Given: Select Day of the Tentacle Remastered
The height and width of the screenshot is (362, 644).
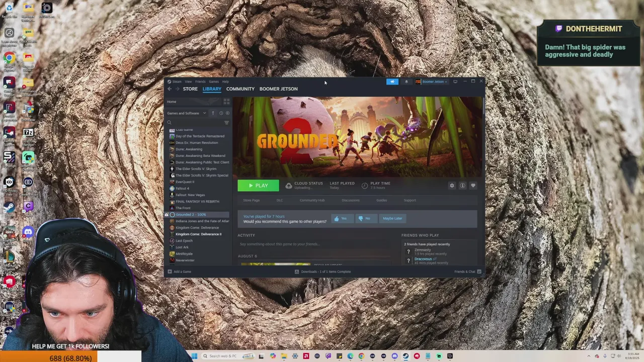Looking at the screenshot, I should (x=200, y=136).
